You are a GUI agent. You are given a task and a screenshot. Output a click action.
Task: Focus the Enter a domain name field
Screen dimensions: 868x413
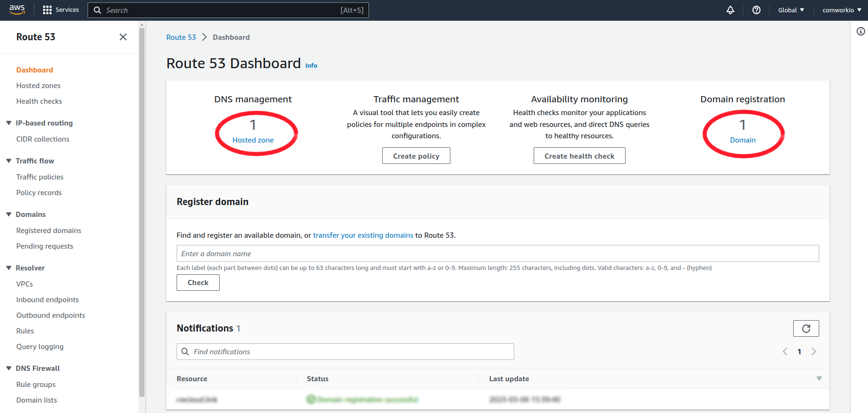click(497, 253)
